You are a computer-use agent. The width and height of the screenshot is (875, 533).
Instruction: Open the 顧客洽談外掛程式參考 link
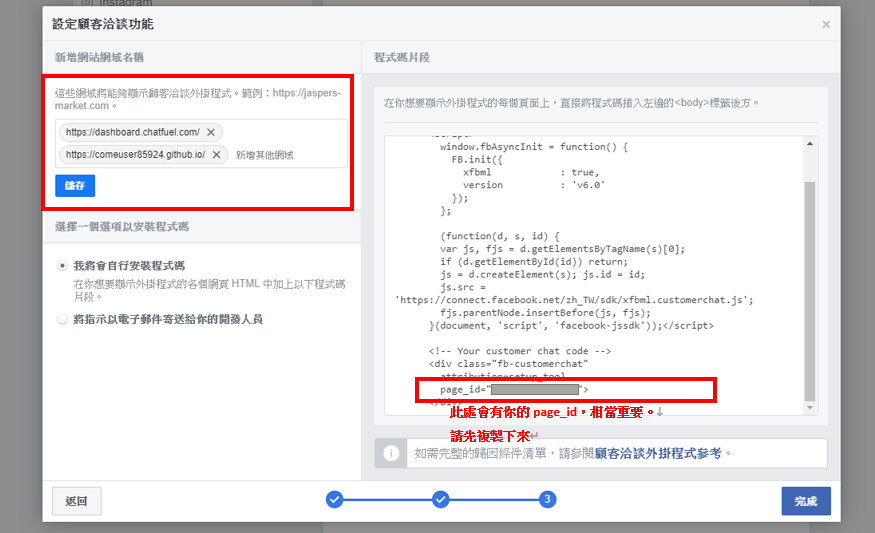658,453
